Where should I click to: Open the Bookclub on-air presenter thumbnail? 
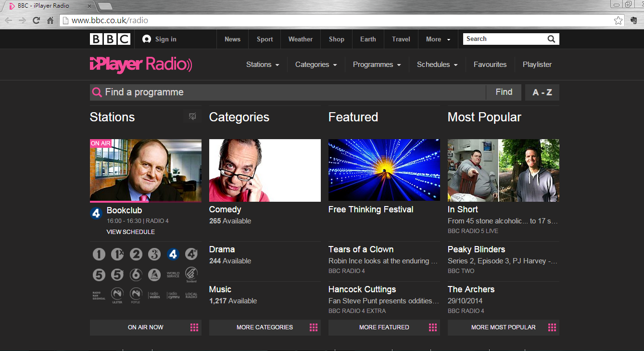(146, 170)
